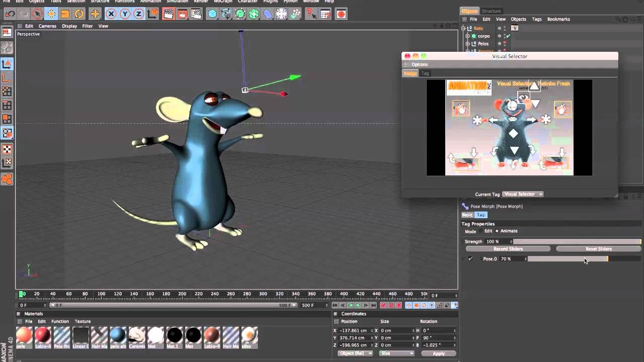Click the Pose.0 slider bar
The width and height of the screenshot is (644, 362).
click(x=584, y=259)
